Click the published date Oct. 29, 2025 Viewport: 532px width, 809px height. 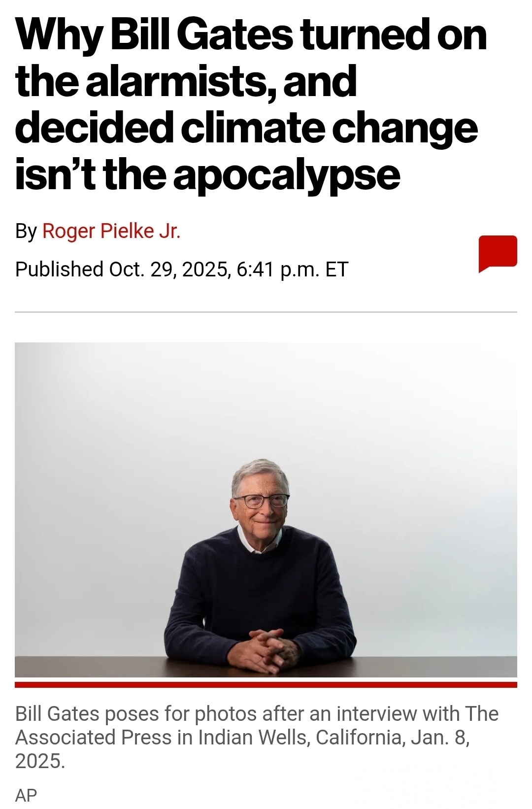168,270
